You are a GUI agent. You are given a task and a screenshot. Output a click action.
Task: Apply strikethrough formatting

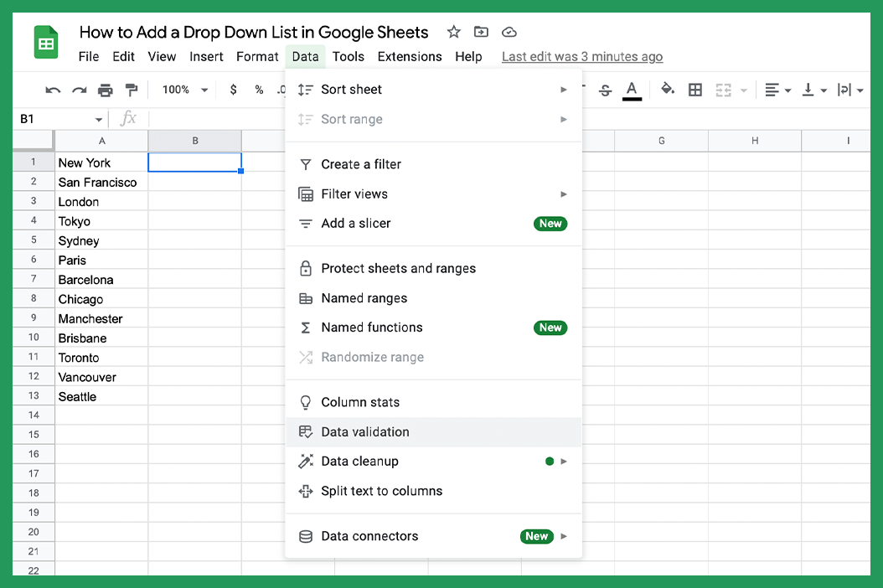click(605, 90)
